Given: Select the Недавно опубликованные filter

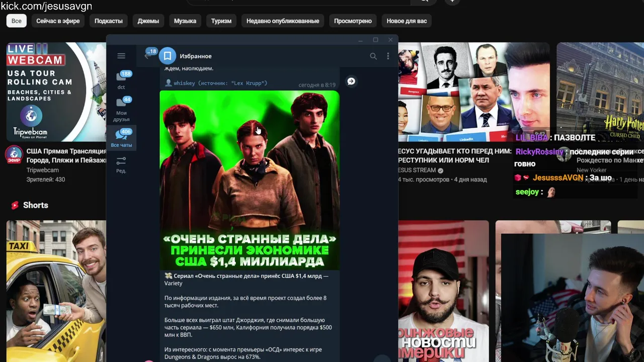Looking at the screenshot, I should (x=283, y=21).
